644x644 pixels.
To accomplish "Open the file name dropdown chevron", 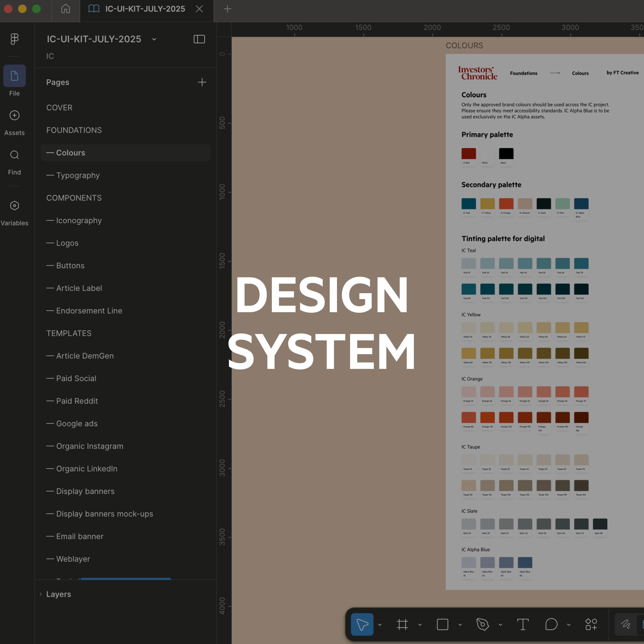I will pyautogui.click(x=154, y=39).
